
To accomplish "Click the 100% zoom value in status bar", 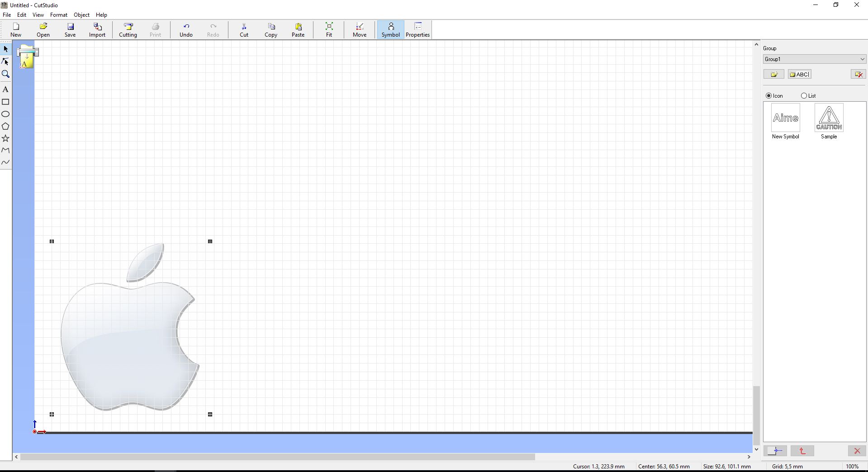I will pyautogui.click(x=852, y=467).
